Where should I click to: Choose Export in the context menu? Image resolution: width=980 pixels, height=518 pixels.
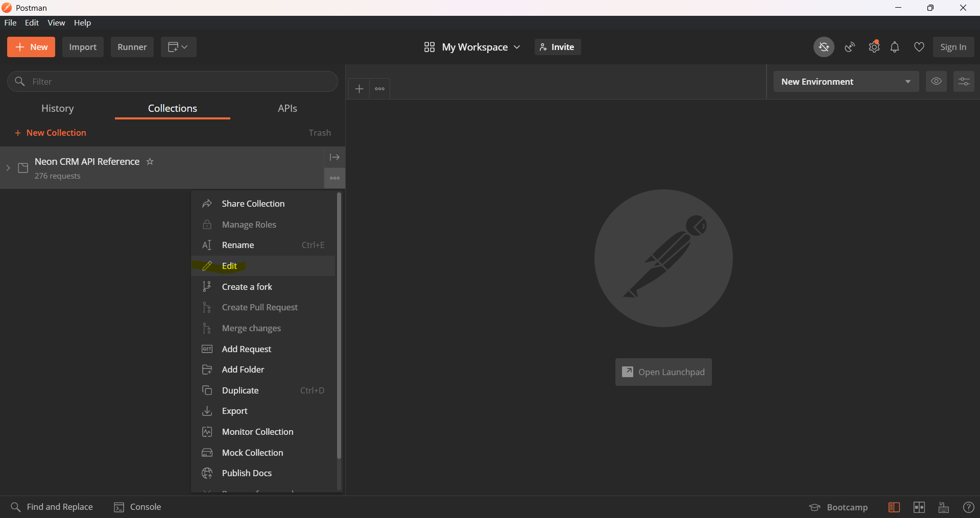[263, 411]
